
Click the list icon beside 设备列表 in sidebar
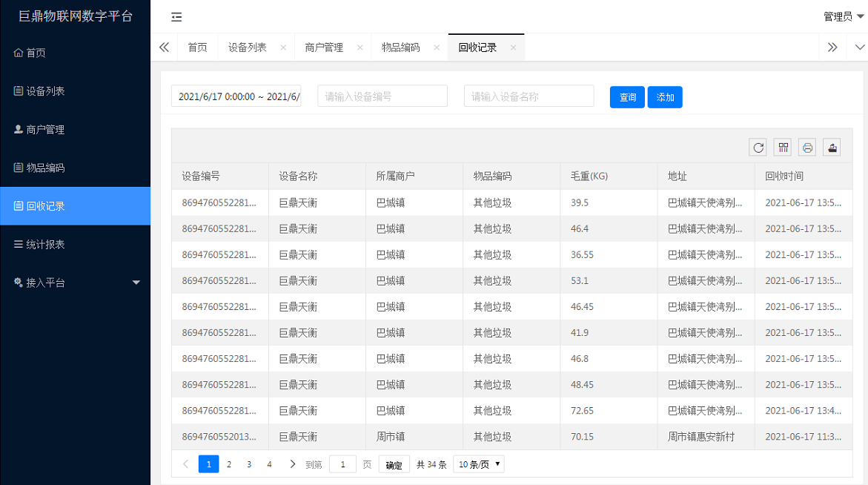pyautogui.click(x=19, y=90)
